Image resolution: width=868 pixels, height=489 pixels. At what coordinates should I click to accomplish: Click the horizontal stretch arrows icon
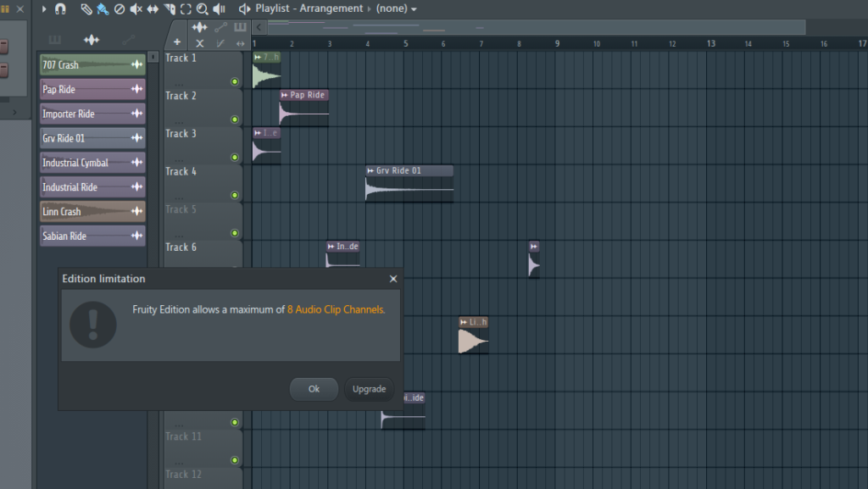tap(240, 43)
